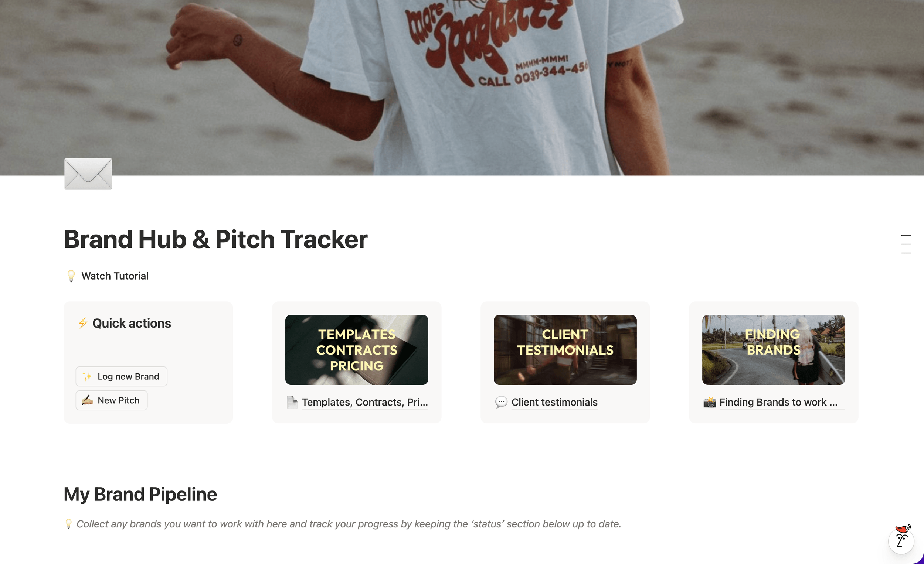The width and height of the screenshot is (924, 564).
Task: Open the chili assistant icon at bottom right
Action: click(901, 539)
